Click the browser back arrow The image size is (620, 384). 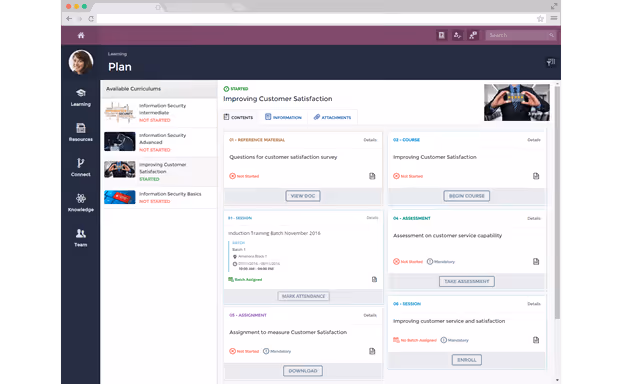(x=69, y=19)
